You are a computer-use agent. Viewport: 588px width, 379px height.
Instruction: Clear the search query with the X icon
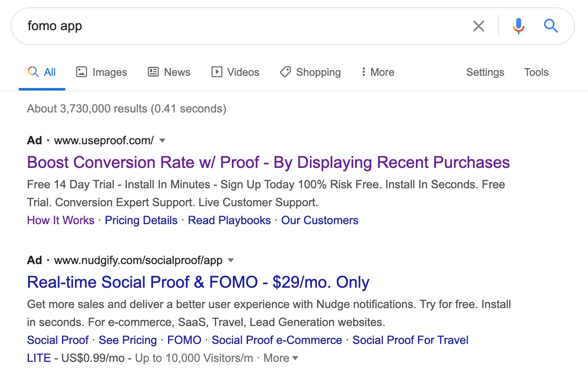pyautogui.click(x=478, y=26)
